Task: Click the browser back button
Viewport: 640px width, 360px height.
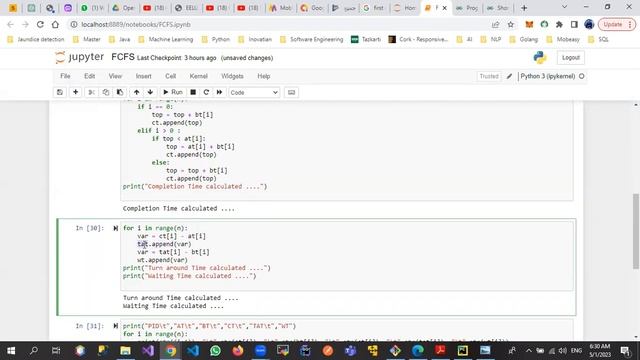Action: [10, 24]
